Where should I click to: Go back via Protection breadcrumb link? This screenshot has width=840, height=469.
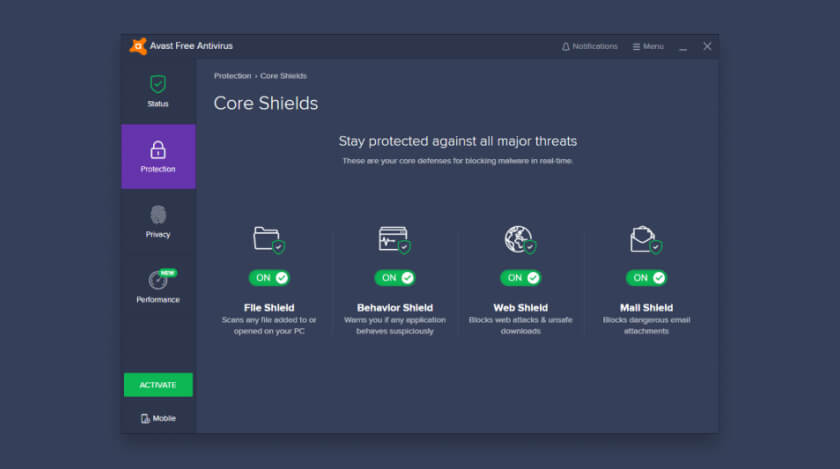tap(232, 76)
